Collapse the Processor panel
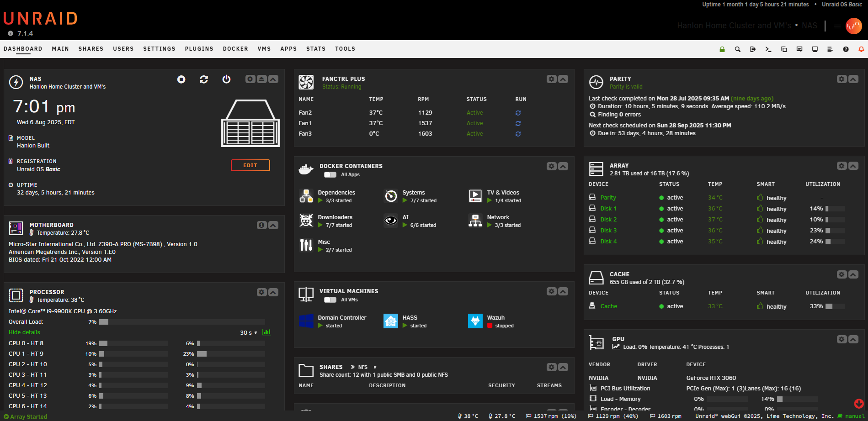The height and width of the screenshot is (421, 868). click(x=273, y=292)
